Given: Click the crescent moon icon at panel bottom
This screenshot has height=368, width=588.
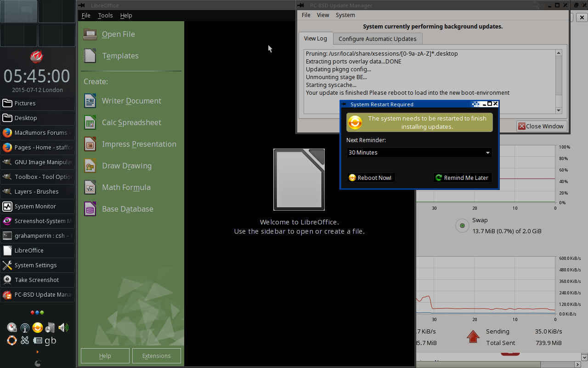Looking at the screenshot, I should tap(38, 363).
